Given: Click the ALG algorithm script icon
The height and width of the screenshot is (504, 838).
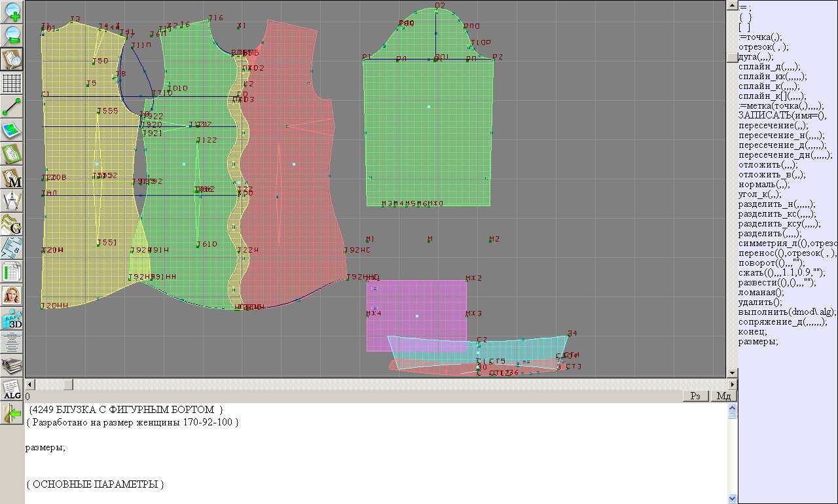Looking at the screenshot, I should [12, 390].
